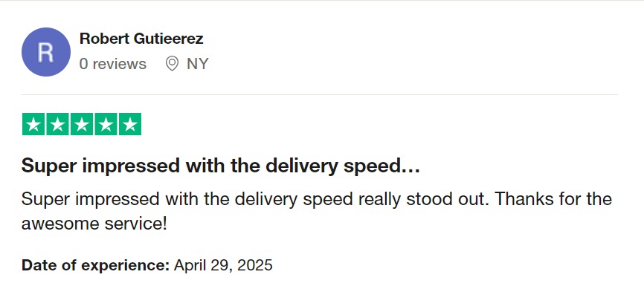Click the fourth green rating star
The width and height of the screenshot is (644, 289).
tap(106, 124)
